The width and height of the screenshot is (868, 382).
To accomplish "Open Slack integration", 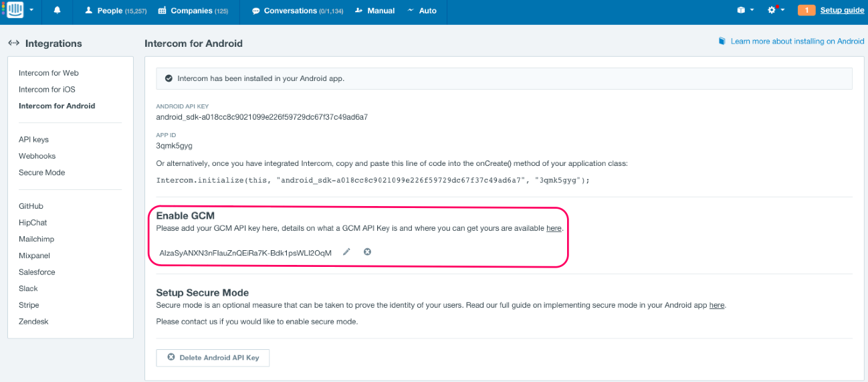I will (x=29, y=288).
